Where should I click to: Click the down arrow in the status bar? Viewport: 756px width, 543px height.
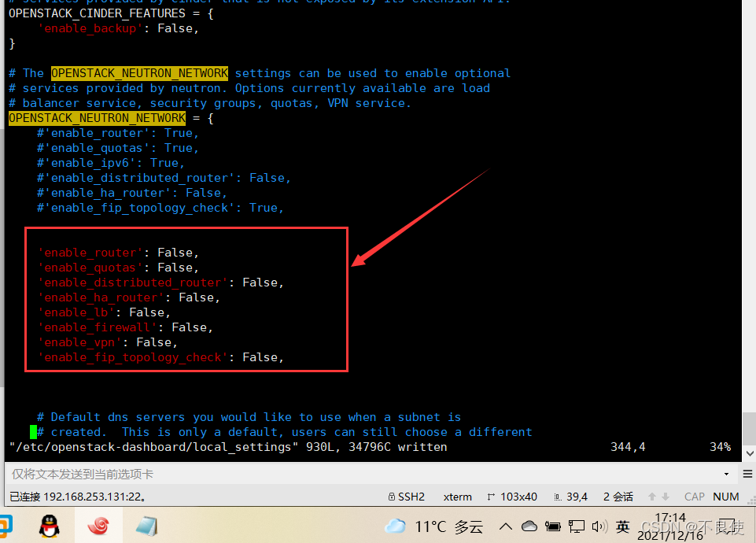coord(666,497)
